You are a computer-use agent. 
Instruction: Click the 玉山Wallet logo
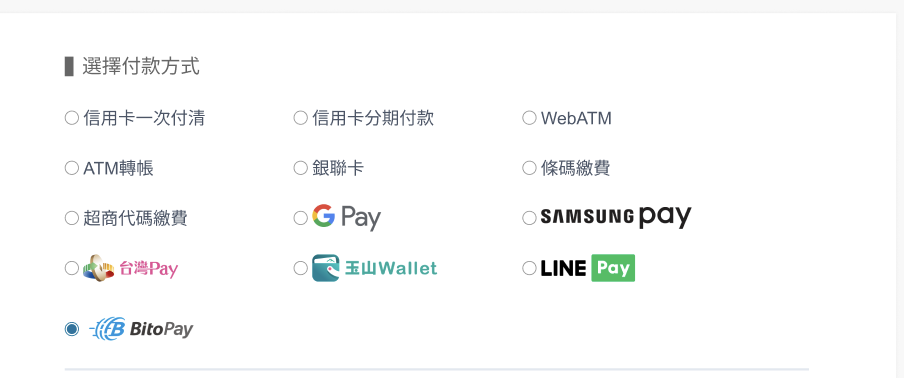375,268
